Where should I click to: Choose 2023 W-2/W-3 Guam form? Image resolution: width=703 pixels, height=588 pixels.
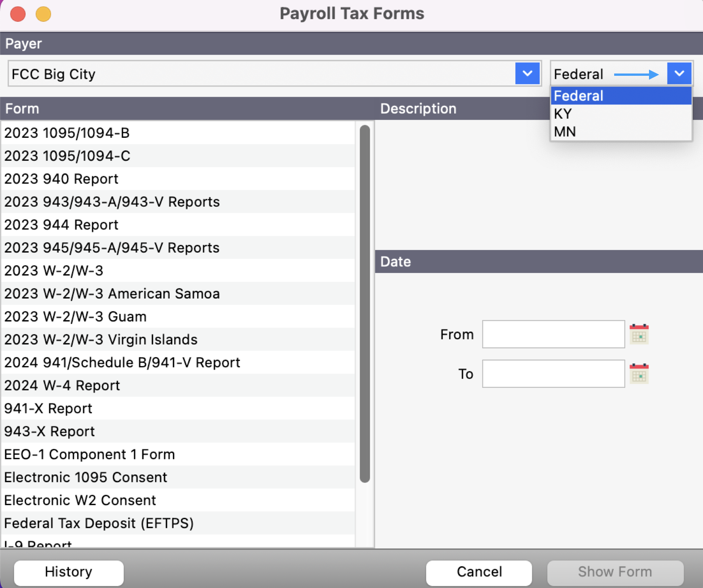click(x=75, y=317)
